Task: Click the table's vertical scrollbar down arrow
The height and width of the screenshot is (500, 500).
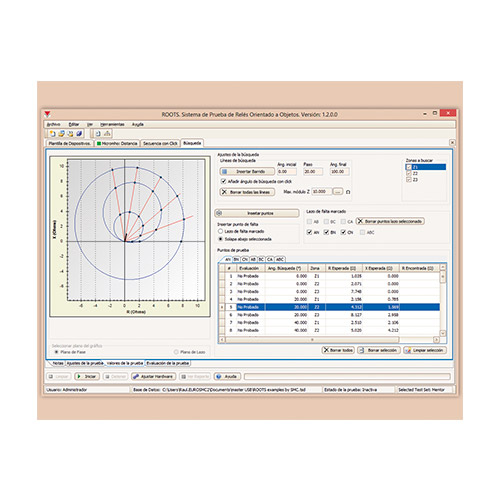Action: pyautogui.click(x=443, y=333)
